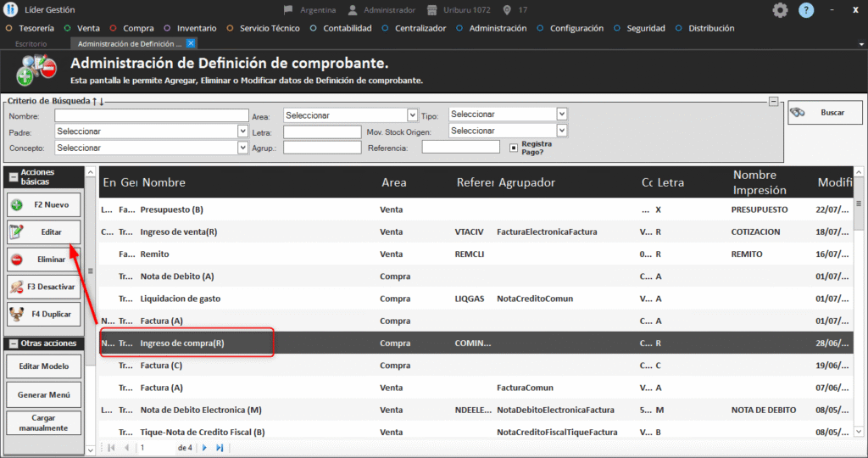Click the Editar Modelo button
The image size is (868, 458).
tap(44, 366)
